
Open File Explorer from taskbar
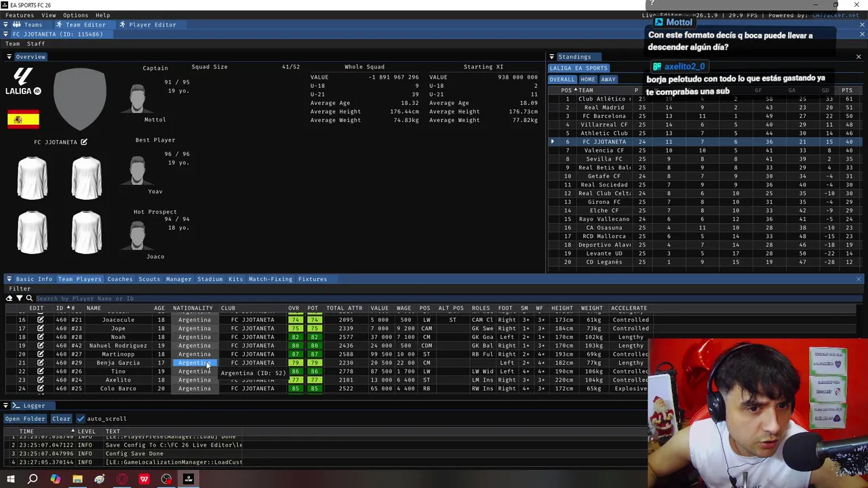[77, 479]
